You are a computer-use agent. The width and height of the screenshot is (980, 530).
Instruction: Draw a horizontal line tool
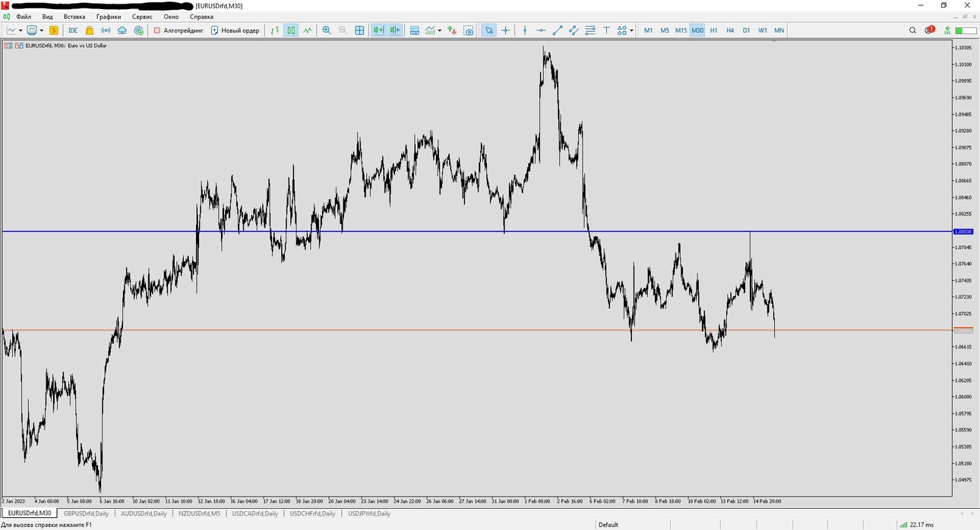[x=541, y=30]
